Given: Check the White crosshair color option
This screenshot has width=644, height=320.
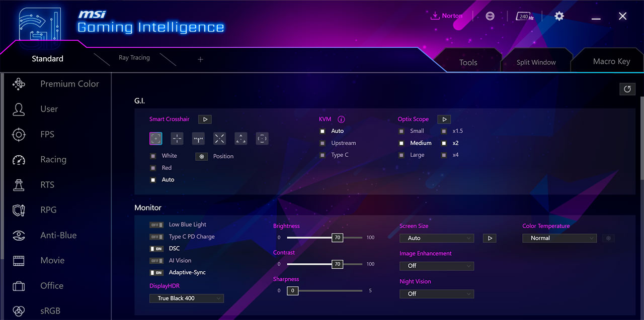Looking at the screenshot, I should pyautogui.click(x=153, y=156).
